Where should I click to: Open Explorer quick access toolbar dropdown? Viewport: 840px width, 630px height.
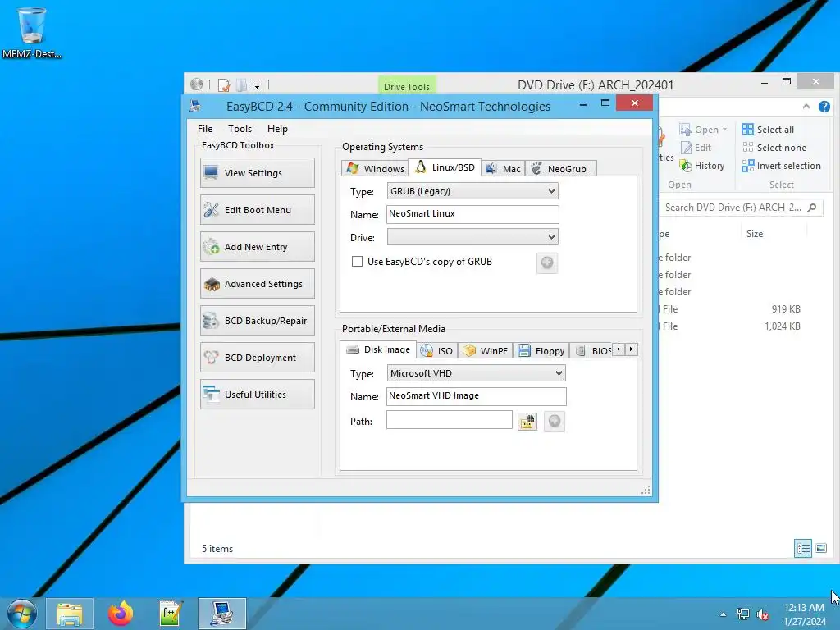click(257, 85)
